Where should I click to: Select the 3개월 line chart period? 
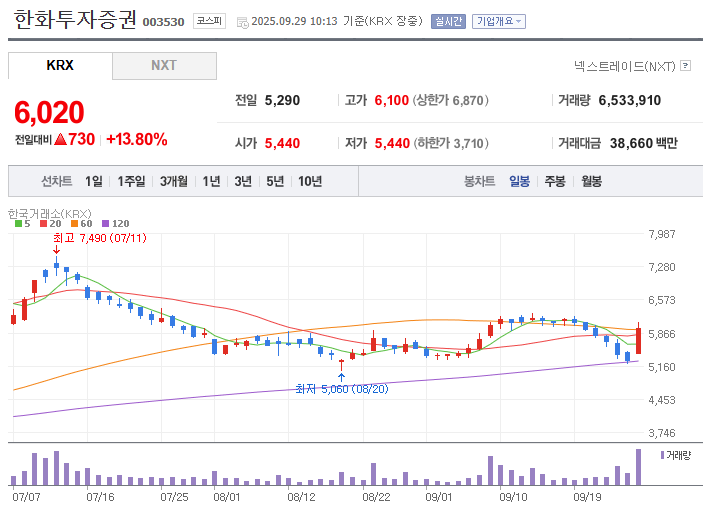pos(174,181)
